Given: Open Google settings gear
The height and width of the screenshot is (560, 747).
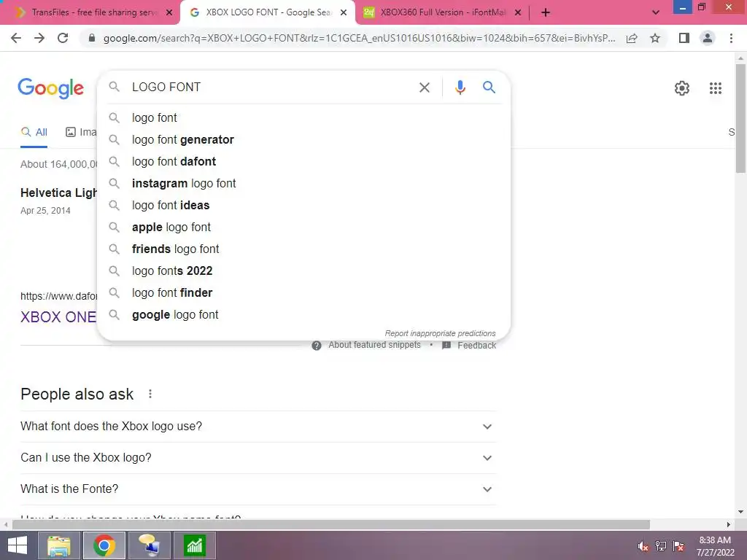Looking at the screenshot, I should tap(682, 88).
